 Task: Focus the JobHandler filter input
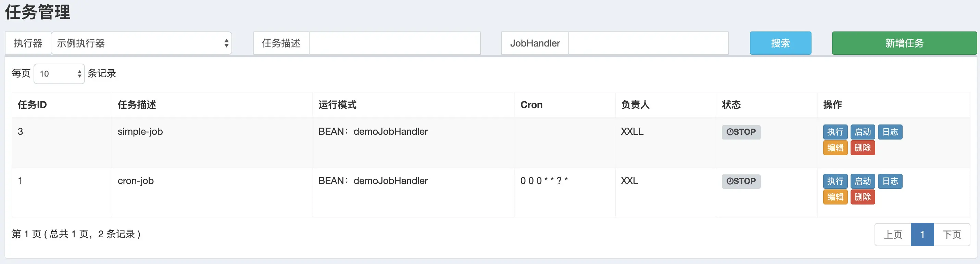648,43
